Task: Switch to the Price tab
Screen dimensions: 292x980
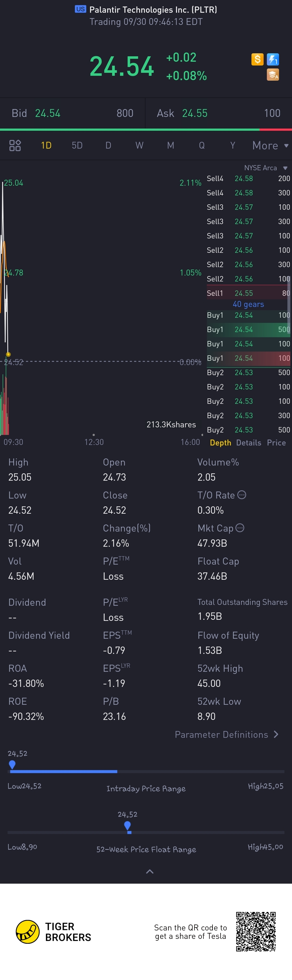Action: (276, 443)
